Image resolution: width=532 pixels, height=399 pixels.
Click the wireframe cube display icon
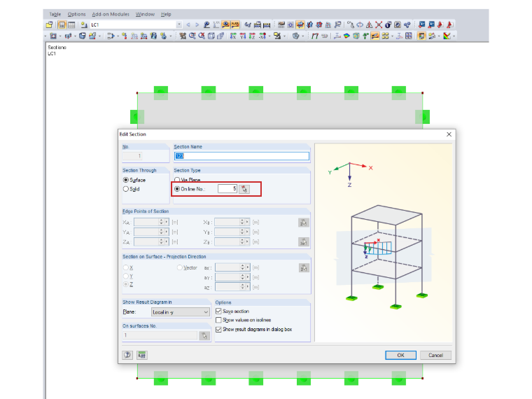tap(211, 36)
